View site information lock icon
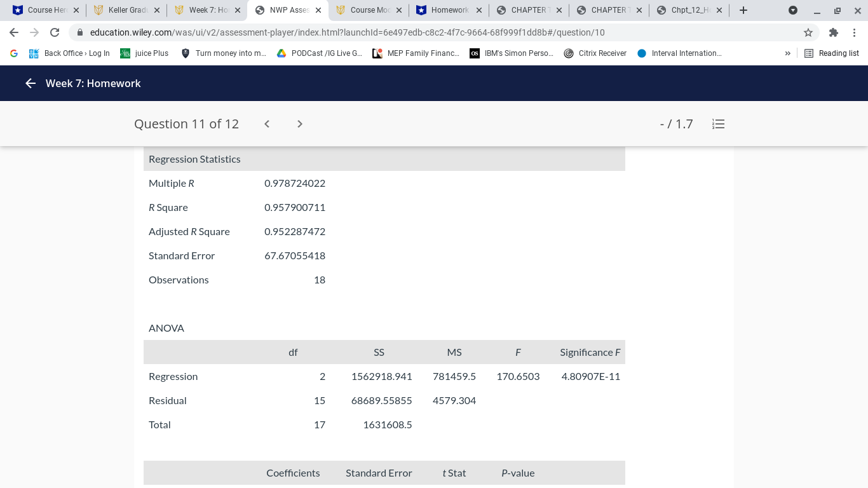This screenshot has width=868, height=488. point(80,32)
